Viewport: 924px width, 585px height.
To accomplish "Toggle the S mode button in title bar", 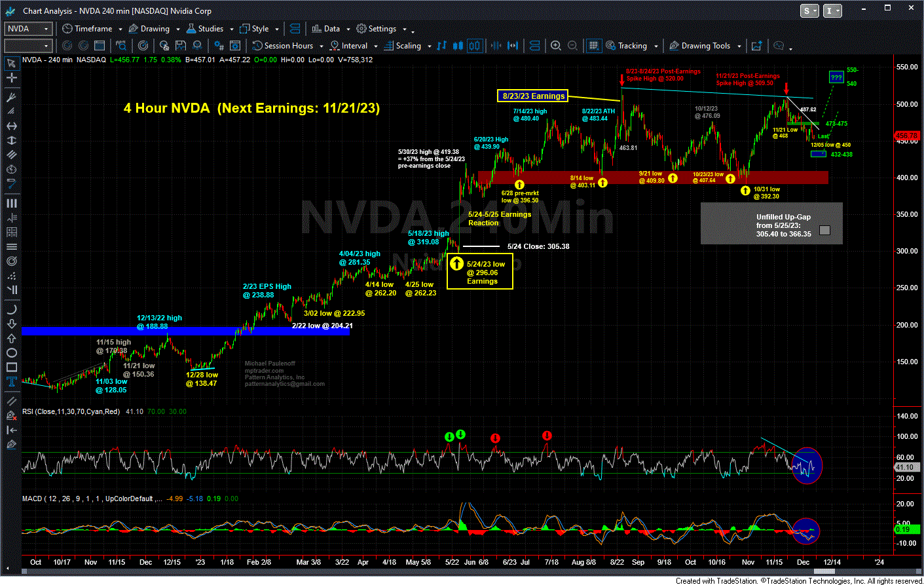I will click(810, 10).
